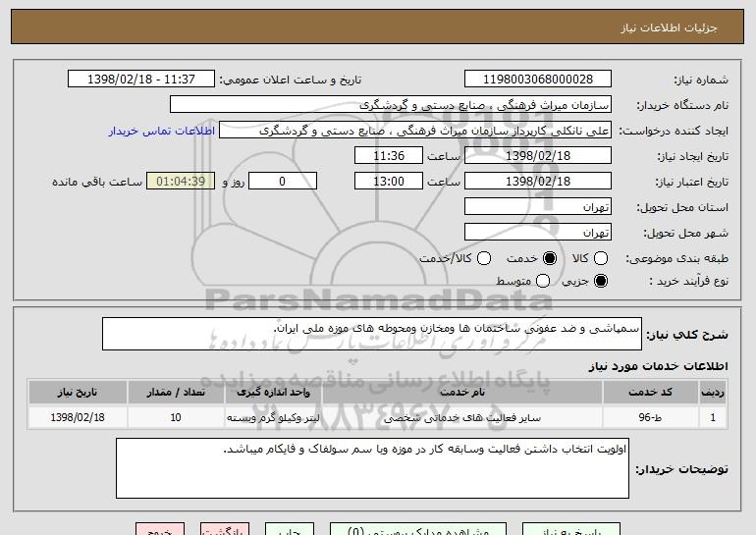Click the delivery province field تهران

pos(538,207)
